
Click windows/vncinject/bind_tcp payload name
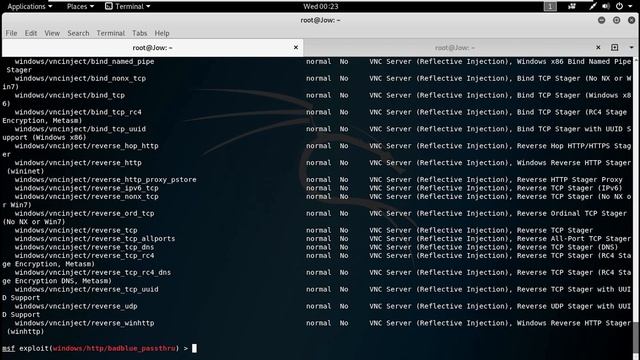click(x=70, y=95)
